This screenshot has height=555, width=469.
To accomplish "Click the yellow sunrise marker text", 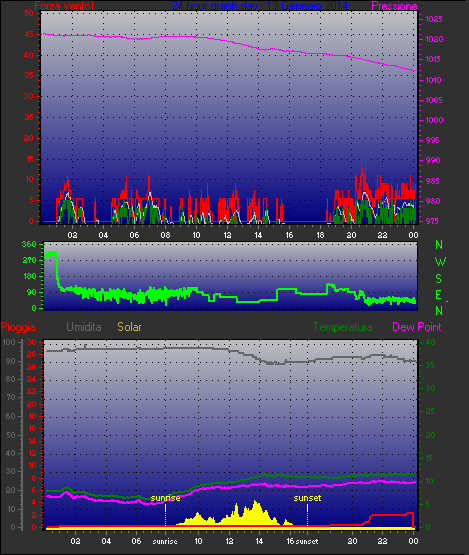I will coord(165,498).
